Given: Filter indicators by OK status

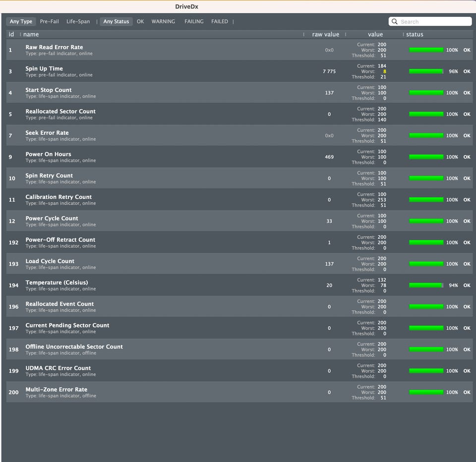Looking at the screenshot, I should tap(140, 21).
